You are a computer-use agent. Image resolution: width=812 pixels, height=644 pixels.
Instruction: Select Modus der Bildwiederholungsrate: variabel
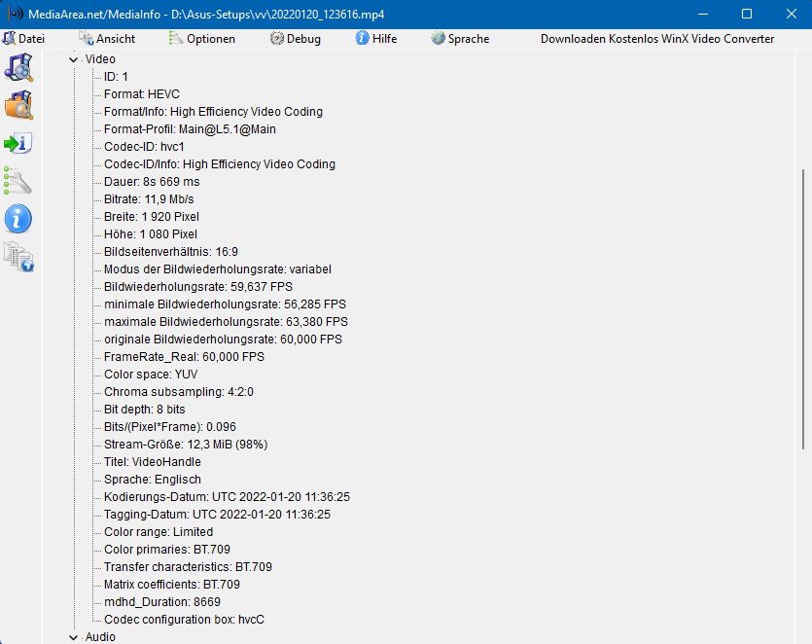point(218,269)
